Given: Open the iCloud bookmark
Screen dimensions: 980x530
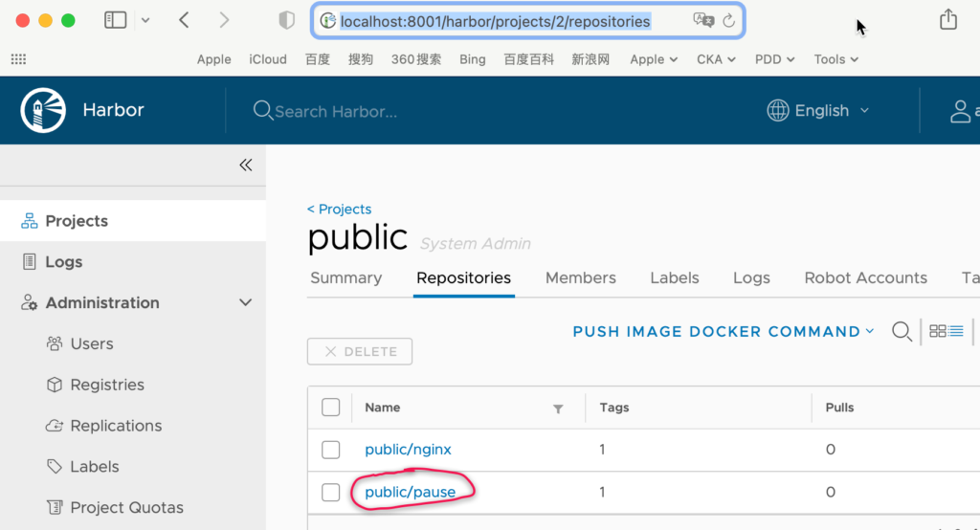Looking at the screenshot, I should [x=268, y=59].
